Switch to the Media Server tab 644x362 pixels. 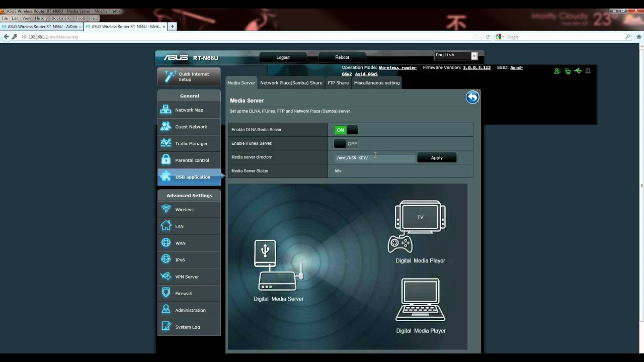[x=241, y=83]
